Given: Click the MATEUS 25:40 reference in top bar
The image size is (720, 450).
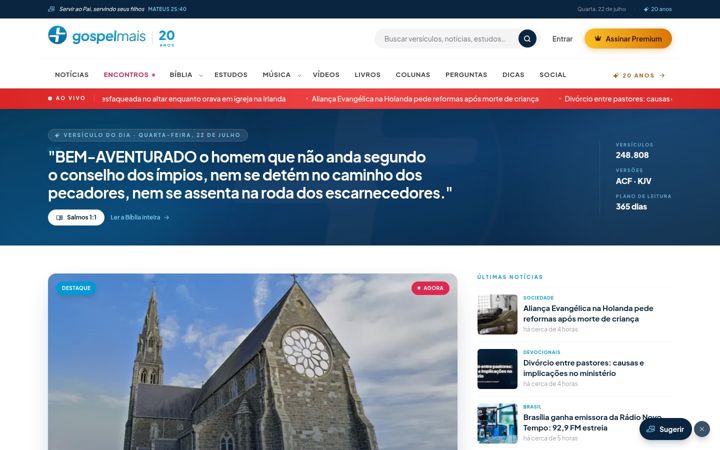Looking at the screenshot, I should click(167, 9).
